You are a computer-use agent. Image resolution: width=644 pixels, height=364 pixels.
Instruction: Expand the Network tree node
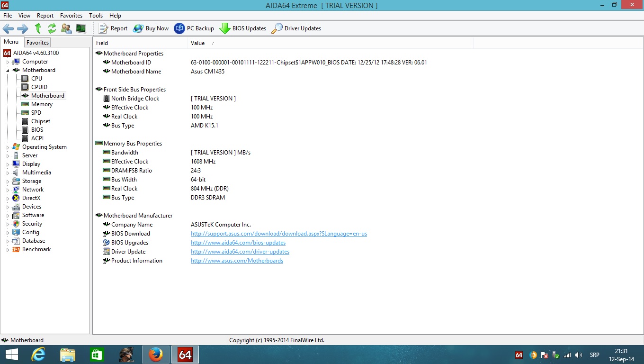tap(8, 190)
